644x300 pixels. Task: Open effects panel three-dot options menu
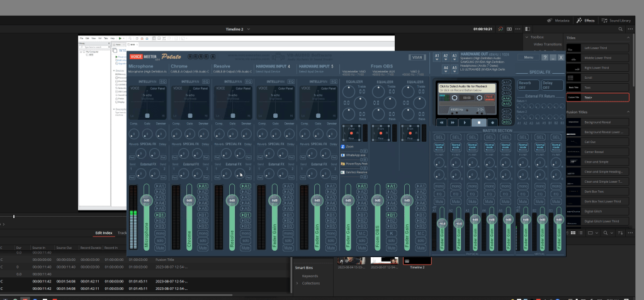coord(630,29)
